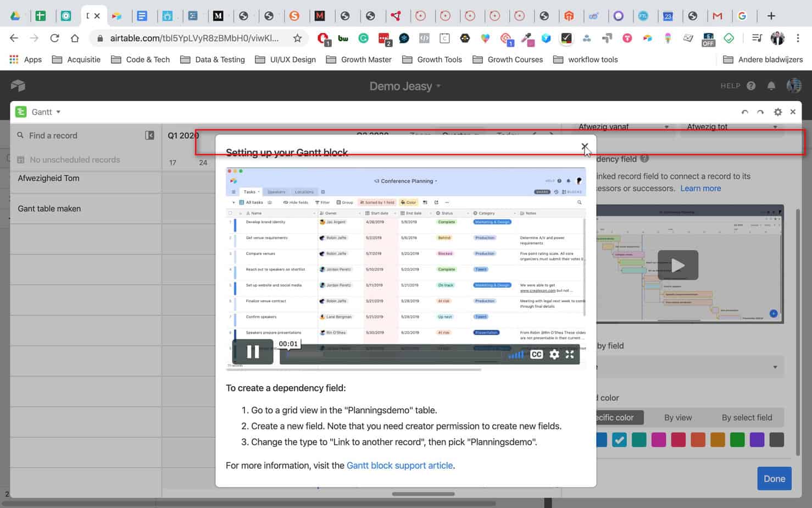Expand the Gantt block name dropdown
The height and width of the screenshot is (508, 812).
(x=46, y=112)
